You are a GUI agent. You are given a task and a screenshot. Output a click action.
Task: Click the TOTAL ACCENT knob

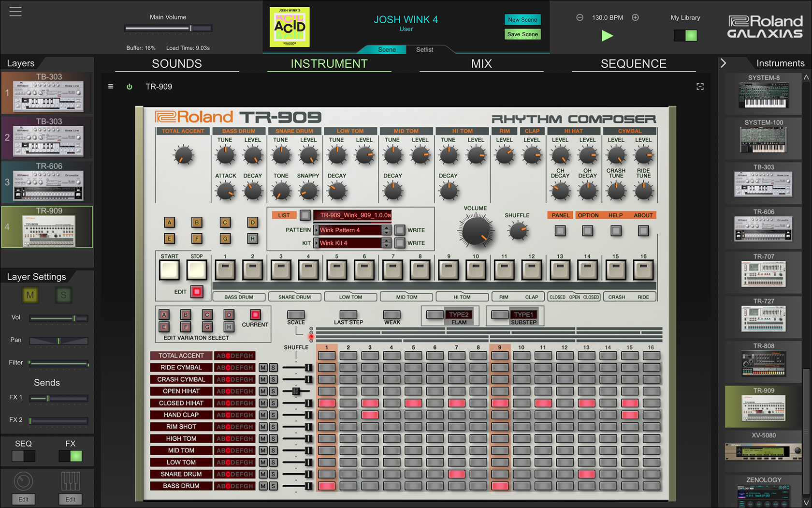[x=183, y=155]
